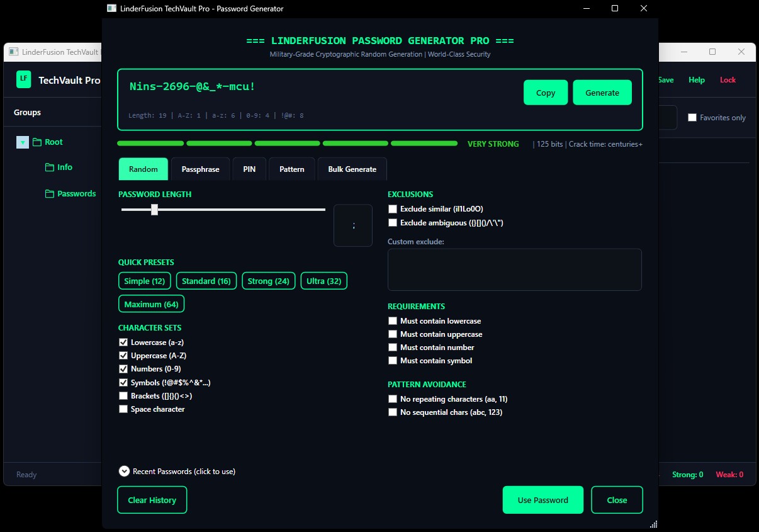Screen dimensions: 759x532
Task: Generate a new password
Action: point(602,92)
